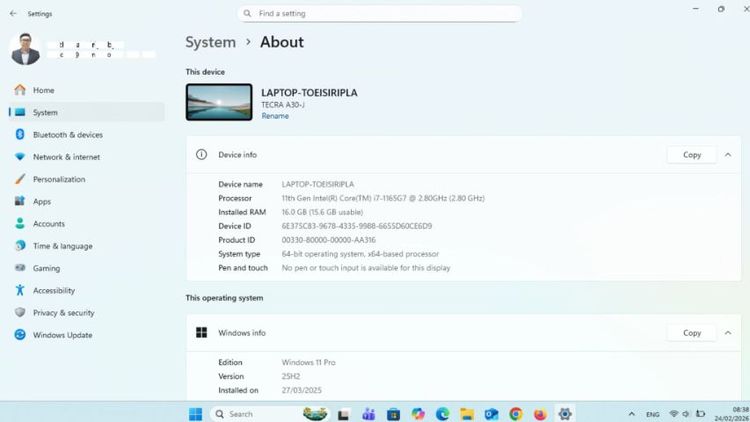
Task: Open the Windows Start menu
Action: [195, 414]
